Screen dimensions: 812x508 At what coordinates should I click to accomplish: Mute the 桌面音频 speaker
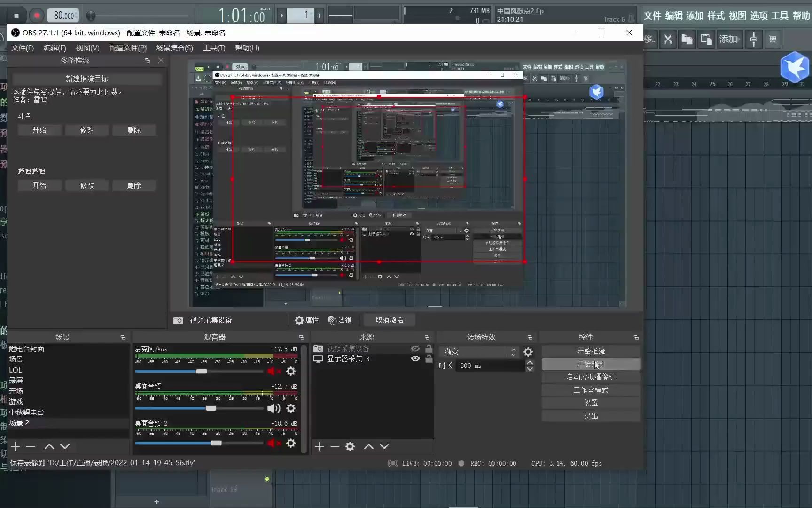[x=273, y=408]
